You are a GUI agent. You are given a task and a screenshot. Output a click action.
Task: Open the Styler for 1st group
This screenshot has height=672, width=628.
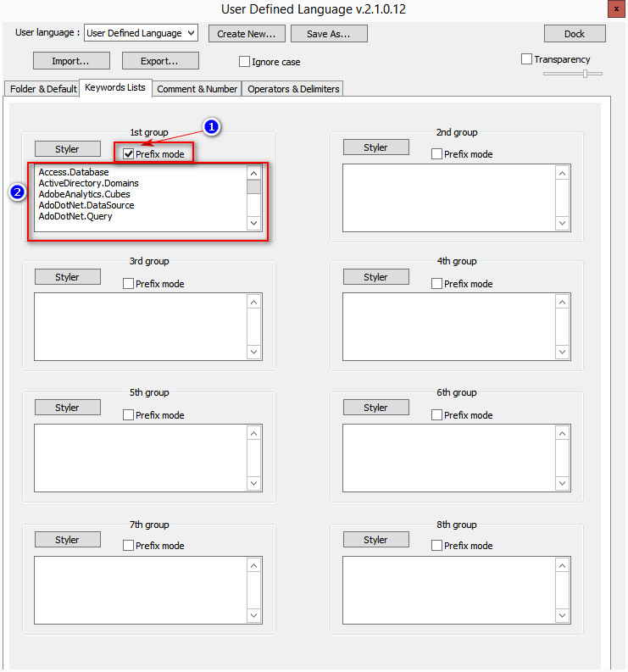[x=67, y=149]
